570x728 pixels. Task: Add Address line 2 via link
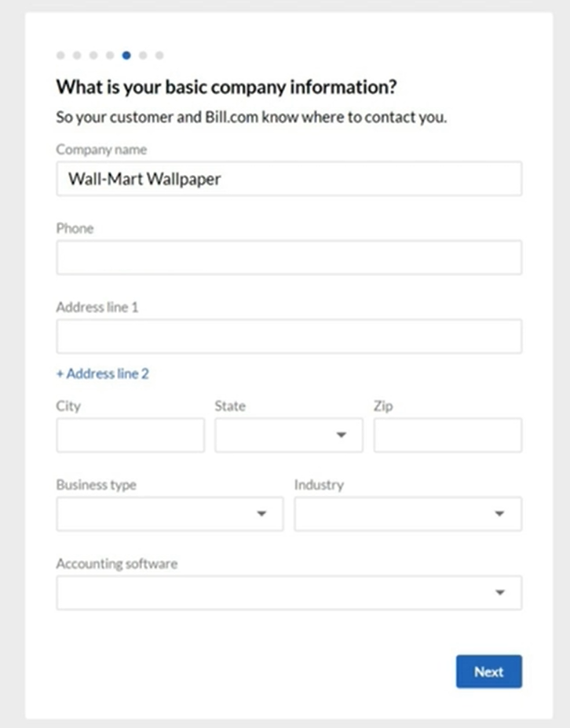click(103, 374)
